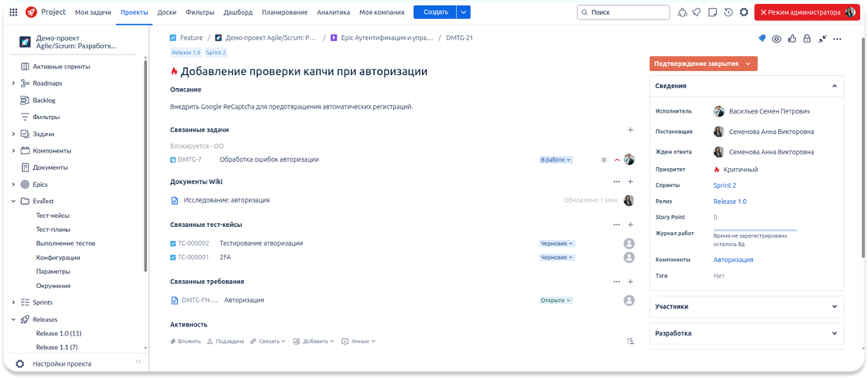Expand the Задачи tree item

click(x=13, y=134)
